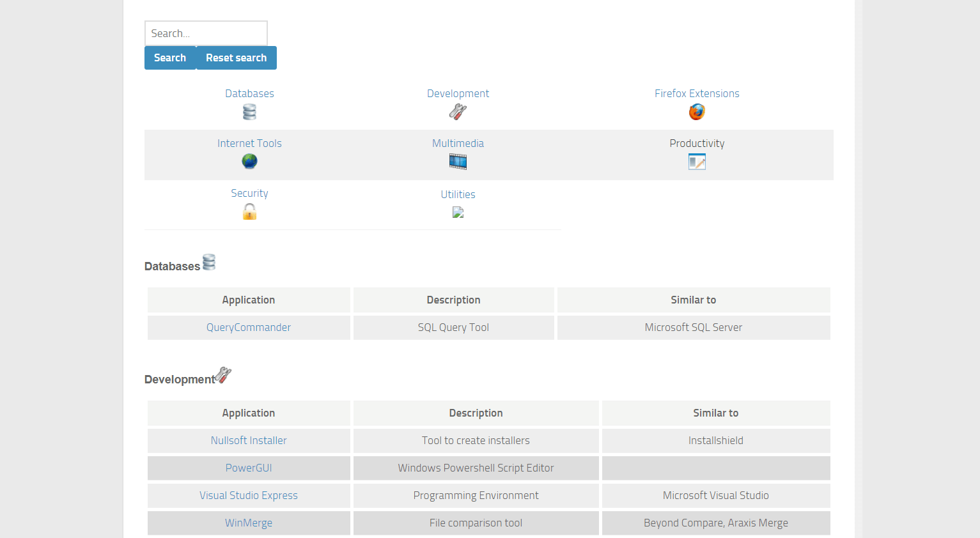Open the Utilities category link

(x=458, y=194)
